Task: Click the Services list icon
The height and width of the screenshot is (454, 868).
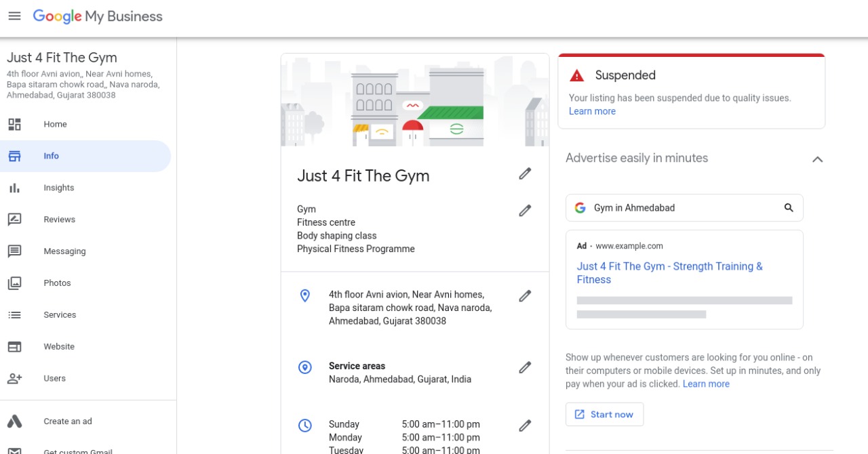Action: [x=14, y=315]
